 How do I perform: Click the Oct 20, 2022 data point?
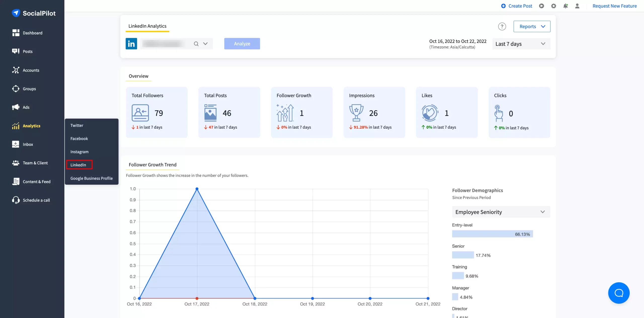[x=370, y=298]
